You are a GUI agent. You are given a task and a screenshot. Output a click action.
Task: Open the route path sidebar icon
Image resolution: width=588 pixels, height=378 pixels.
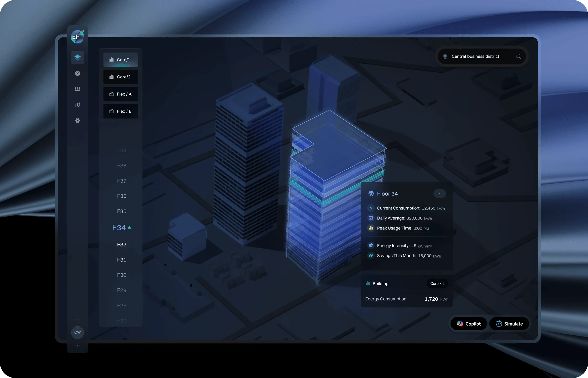pos(77,105)
